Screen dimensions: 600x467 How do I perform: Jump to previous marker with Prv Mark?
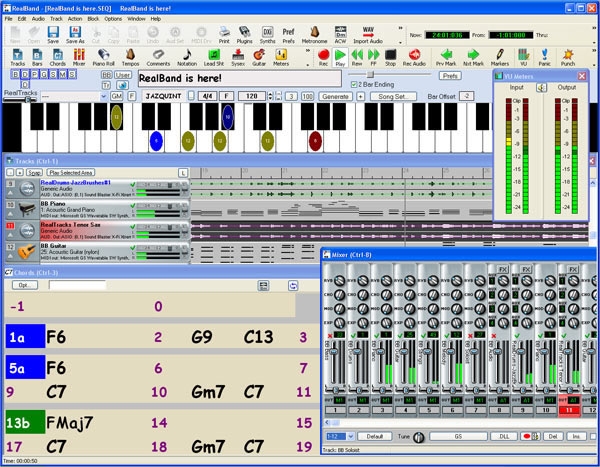(446, 57)
